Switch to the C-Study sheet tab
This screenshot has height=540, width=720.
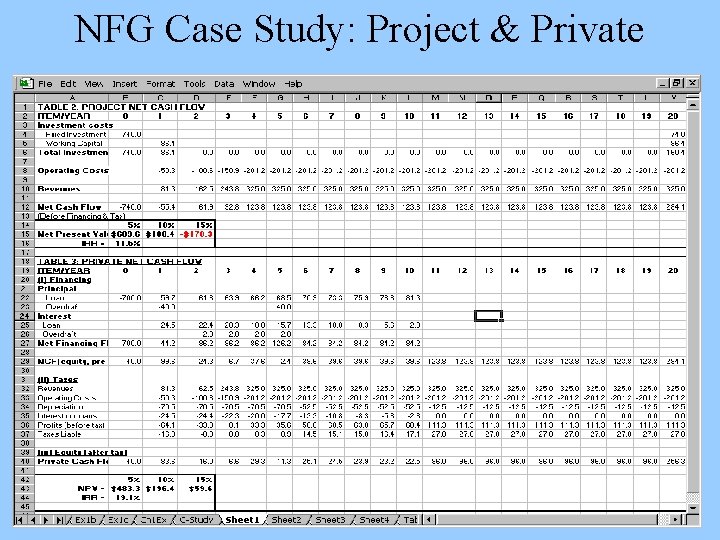click(196, 520)
